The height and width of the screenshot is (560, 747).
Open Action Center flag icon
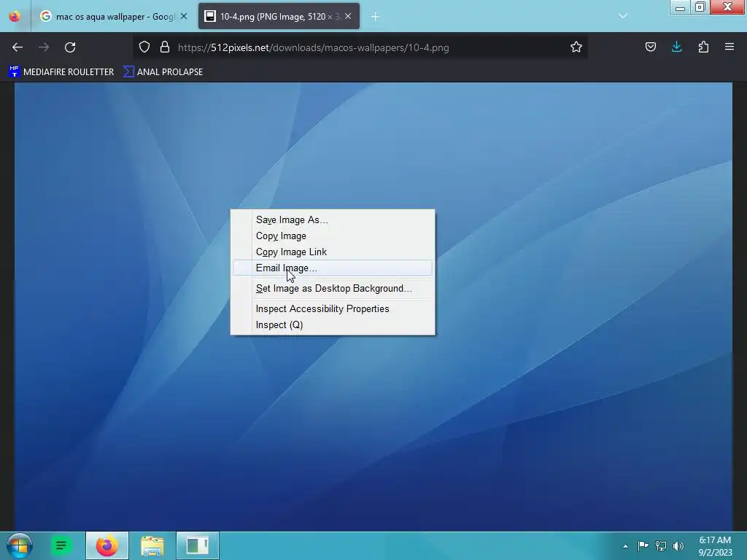643,545
